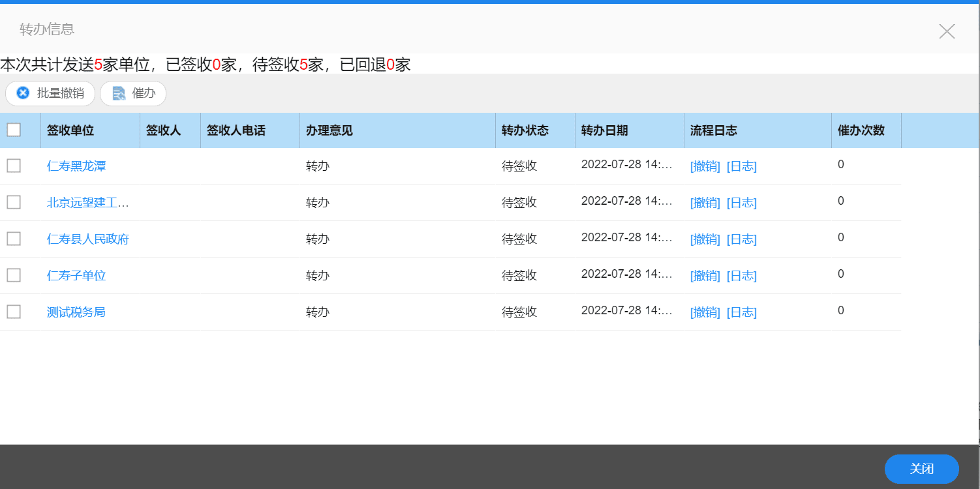The height and width of the screenshot is (489, 980).
Task: Close the 转办信息 dialog with the X icon
Action: (947, 31)
